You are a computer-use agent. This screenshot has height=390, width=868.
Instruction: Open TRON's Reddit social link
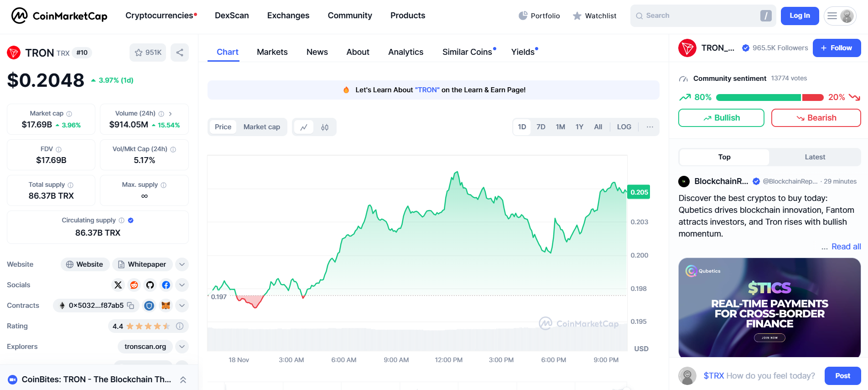point(134,285)
